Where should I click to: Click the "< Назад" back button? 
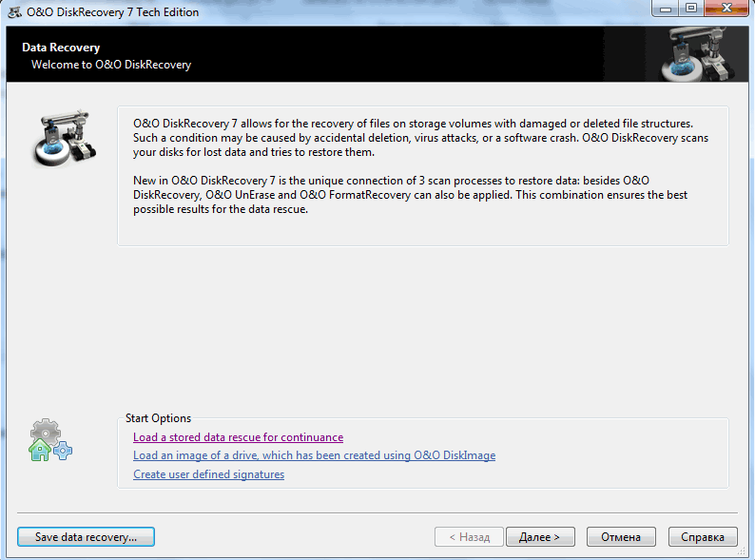click(x=469, y=537)
